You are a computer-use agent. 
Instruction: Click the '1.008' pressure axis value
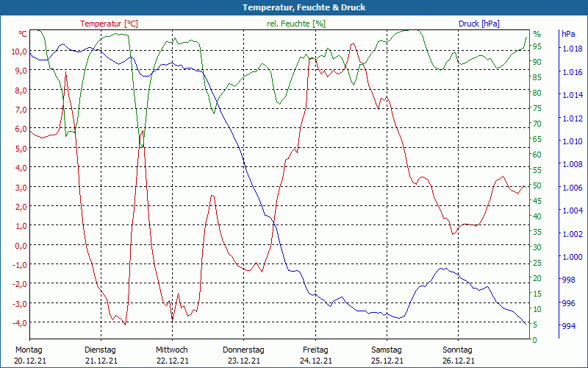[573, 164]
